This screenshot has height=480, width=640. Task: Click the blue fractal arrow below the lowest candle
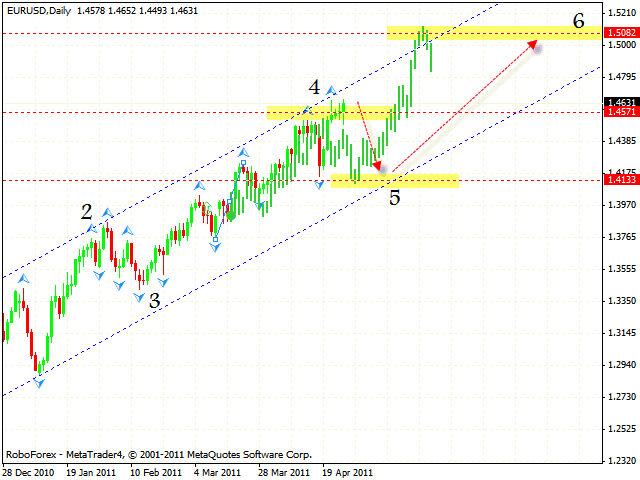coord(39,383)
